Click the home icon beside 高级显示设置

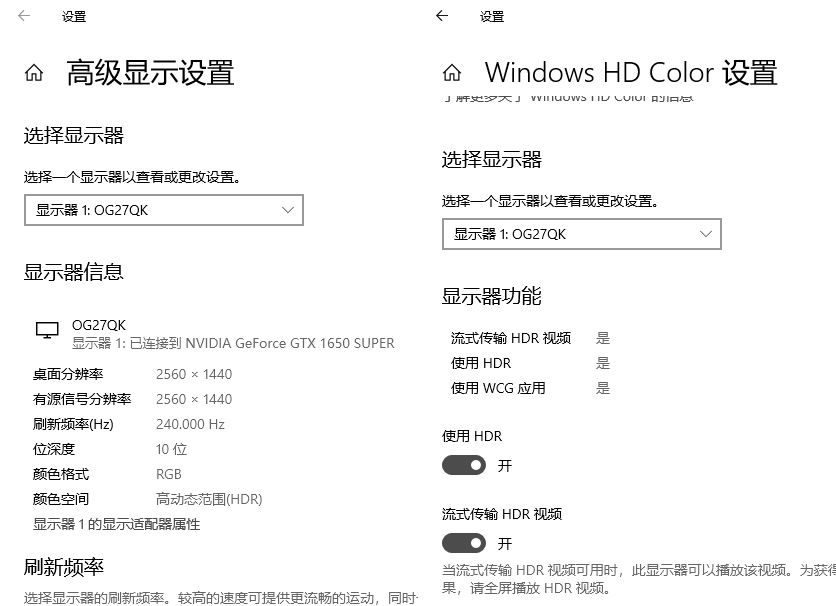tap(34, 73)
